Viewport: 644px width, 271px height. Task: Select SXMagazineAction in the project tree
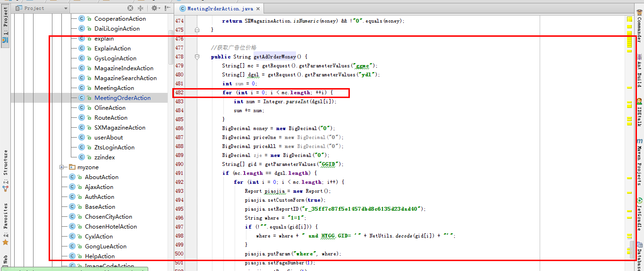click(x=119, y=128)
